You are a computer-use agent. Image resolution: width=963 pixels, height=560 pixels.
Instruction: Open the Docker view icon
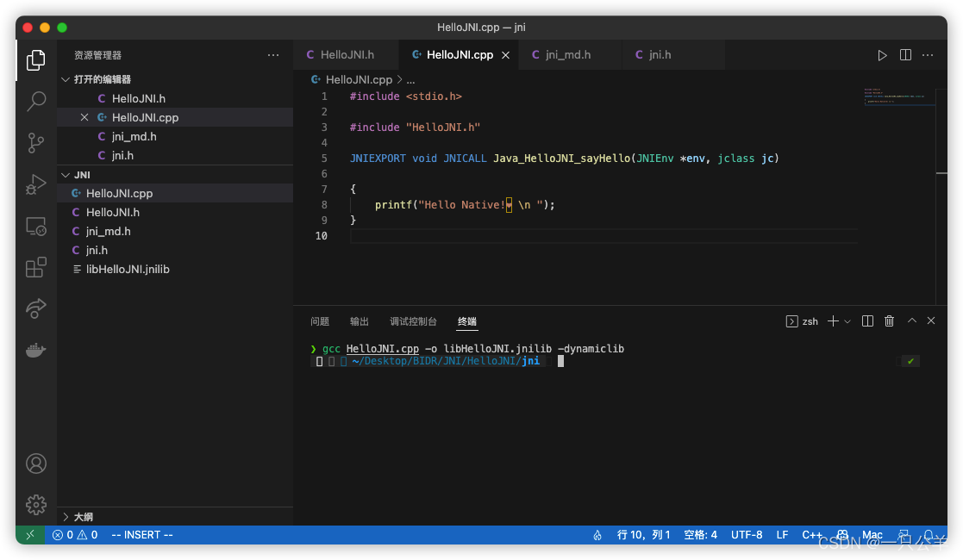click(x=35, y=350)
